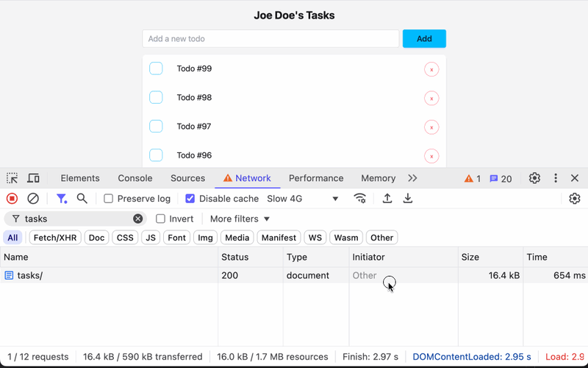This screenshot has height=368, width=588.
Task: Expand the More filters dropdown
Action: tap(240, 219)
